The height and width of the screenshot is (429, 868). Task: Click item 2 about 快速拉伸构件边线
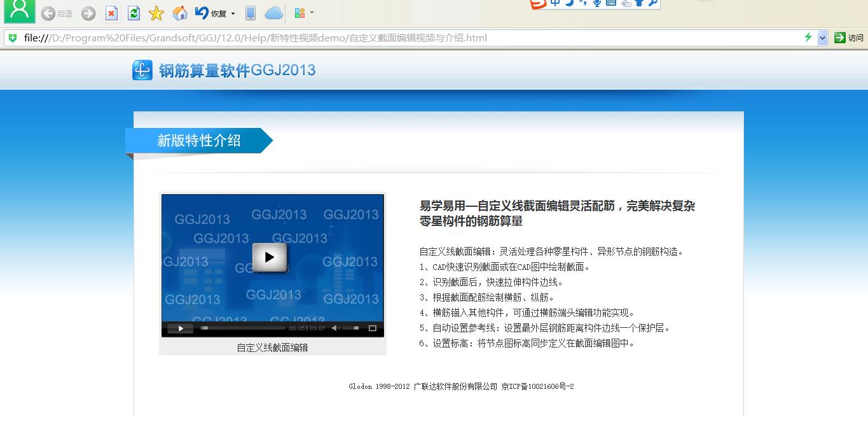pos(492,282)
